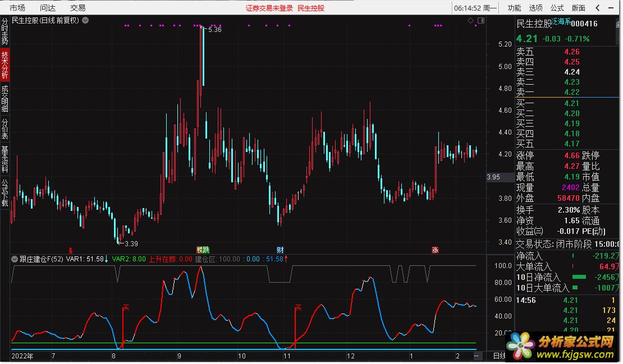Open the 选项 menu
Viewport: 623px width, 364px height.
[x=535, y=7]
